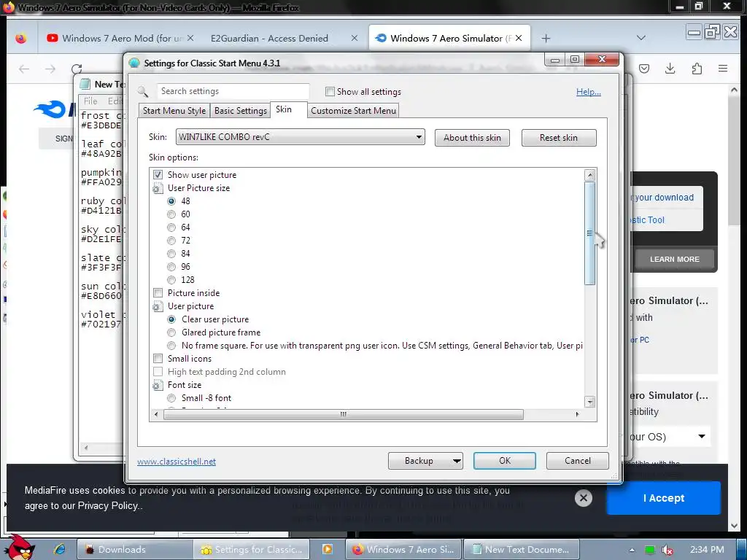The width and height of the screenshot is (747, 560).
Task: Show hidden tray icons arrow
Action: (x=632, y=550)
